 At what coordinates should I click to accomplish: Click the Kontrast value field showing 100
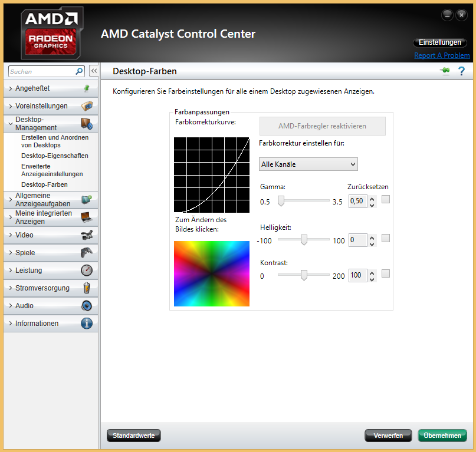358,275
